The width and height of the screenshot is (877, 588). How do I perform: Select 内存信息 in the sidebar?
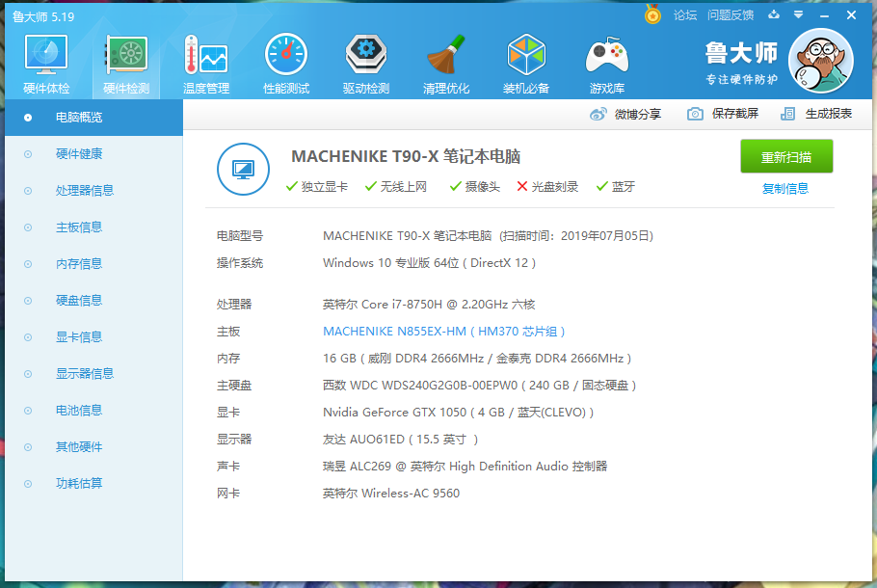(x=94, y=263)
